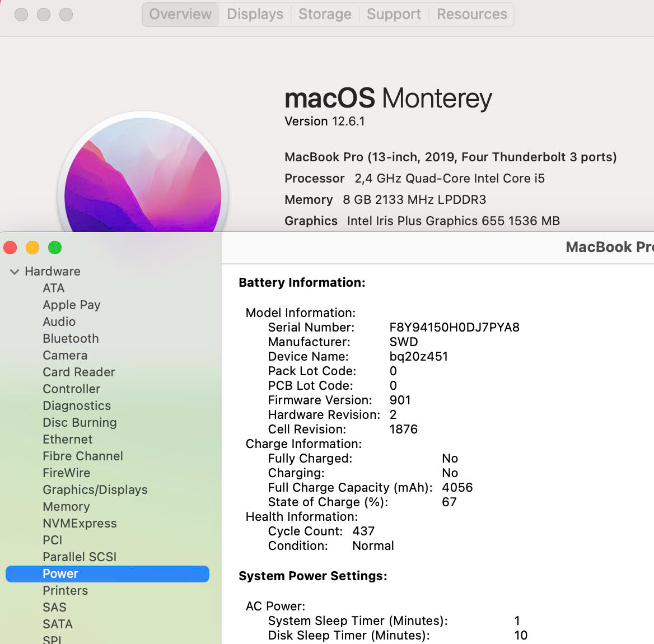Click the green zoom button of System Information

(x=55, y=248)
